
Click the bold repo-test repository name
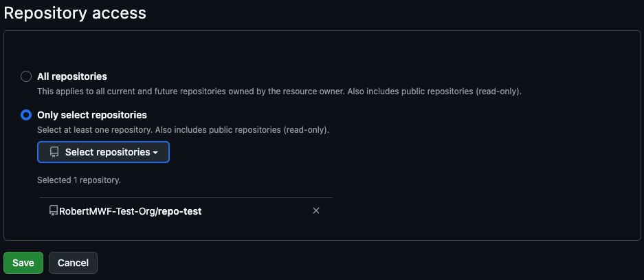click(180, 211)
